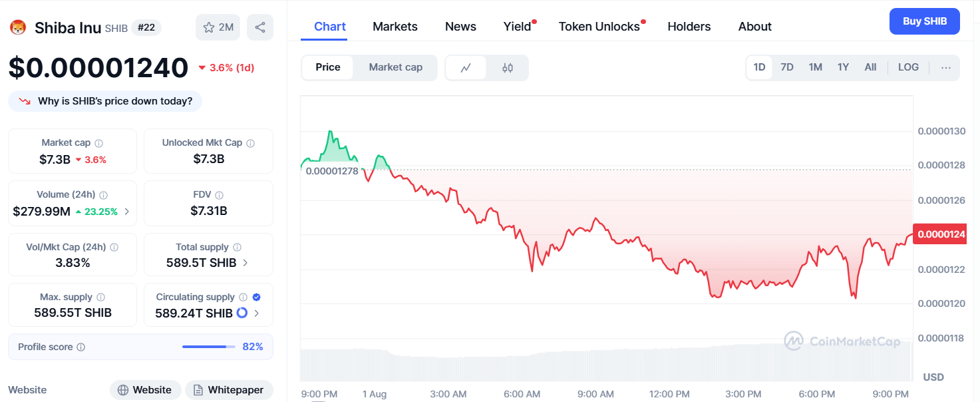Add SHIB to watchlist star
The image size is (980, 402).
point(209,27)
